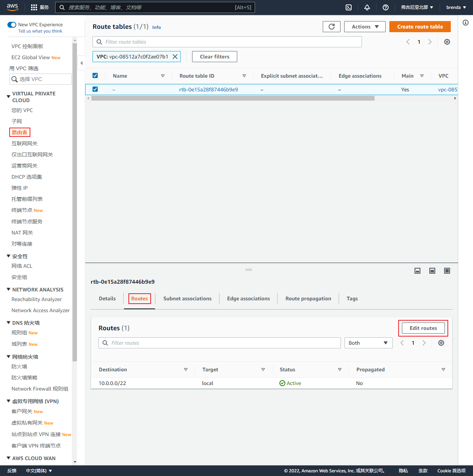Collapse the DNS 防火墙 section
Screen dimensions: 473x476
(x=9, y=323)
